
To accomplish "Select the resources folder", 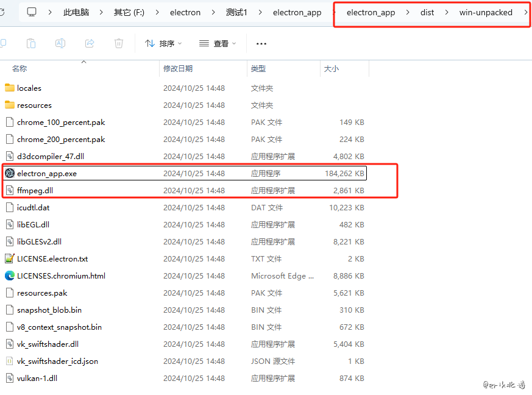I will (x=34, y=105).
